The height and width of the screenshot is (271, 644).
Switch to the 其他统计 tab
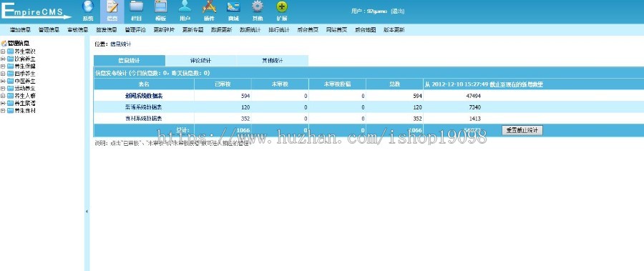(x=273, y=60)
